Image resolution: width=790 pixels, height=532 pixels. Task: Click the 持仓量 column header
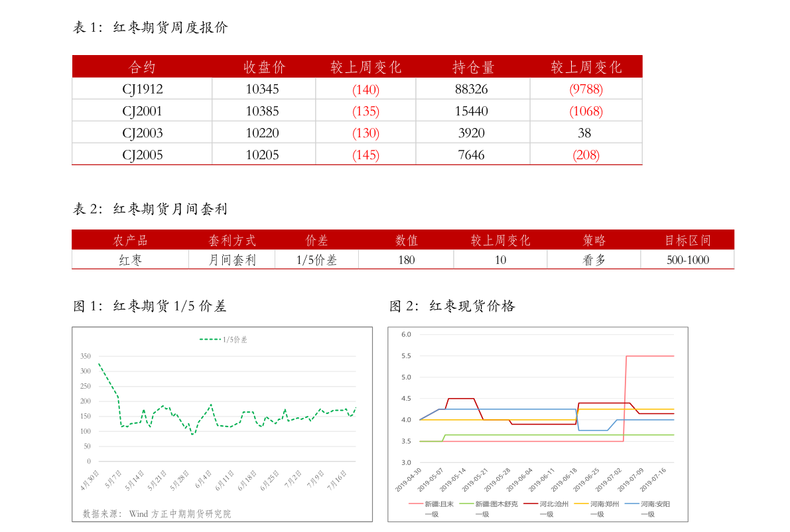472,67
